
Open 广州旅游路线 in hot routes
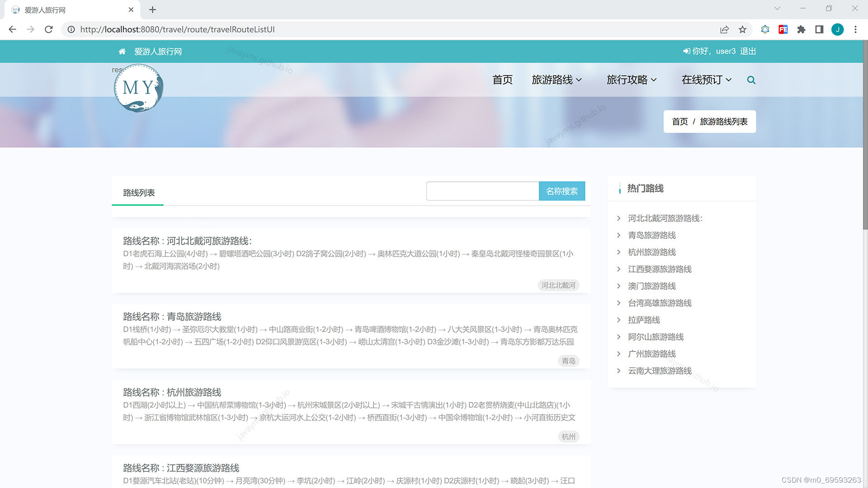pyautogui.click(x=651, y=354)
